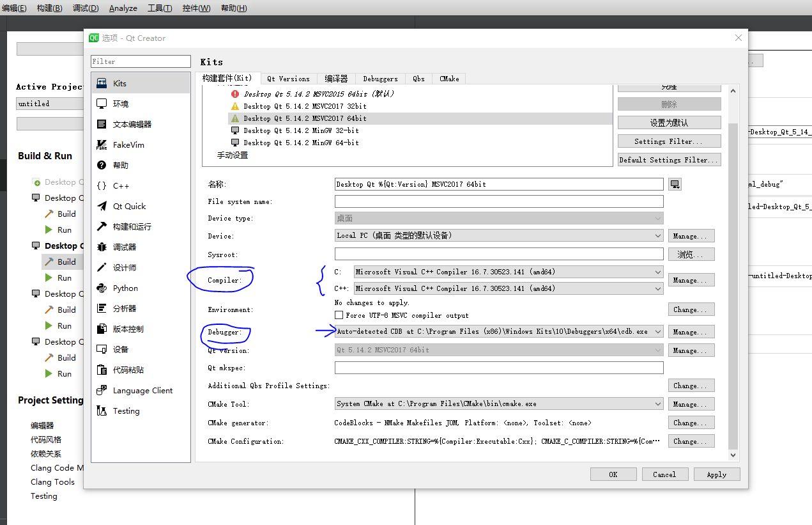The image size is (812, 525).
Task: Select the Desktop Qt 5.14.2 MinGW 64-bit kit
Action: coord(301,143)
